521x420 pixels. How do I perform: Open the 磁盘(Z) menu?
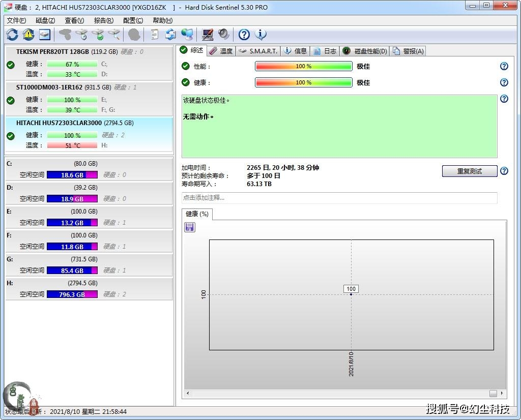click(x=45, y=20)
